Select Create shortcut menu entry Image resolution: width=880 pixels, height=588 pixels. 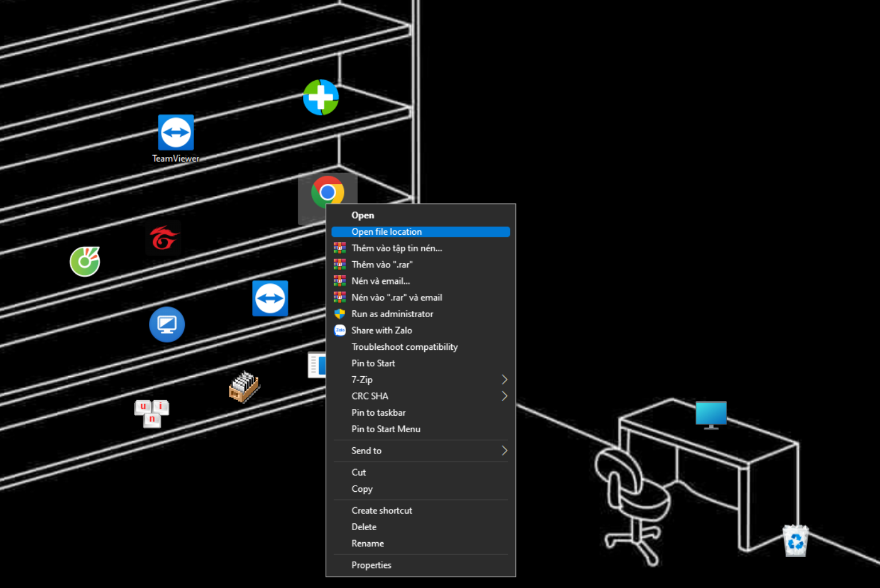coord(382,511)
